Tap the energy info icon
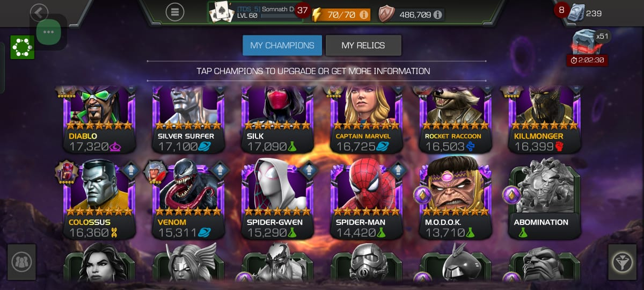The width and height of the screenshot is (644, 290). coord(364,15)
